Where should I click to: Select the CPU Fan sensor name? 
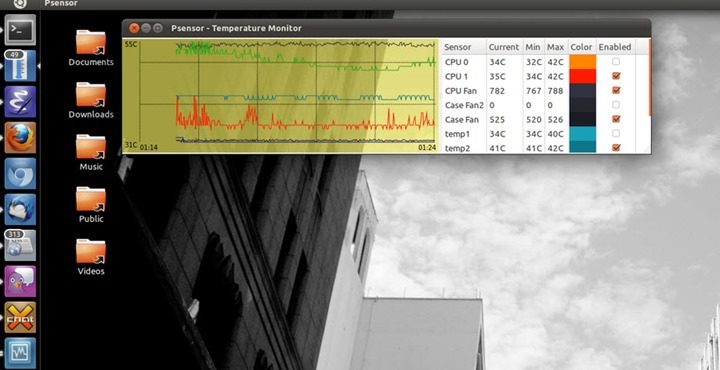pyautogui.click(x=461, y=91)
